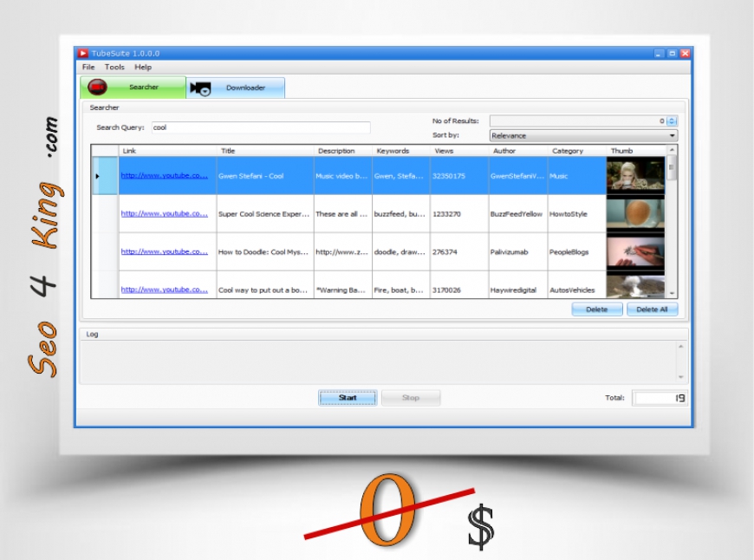Switch to the Downloader tab
Screen dimensions: 754x560
[x=236, y=88]
